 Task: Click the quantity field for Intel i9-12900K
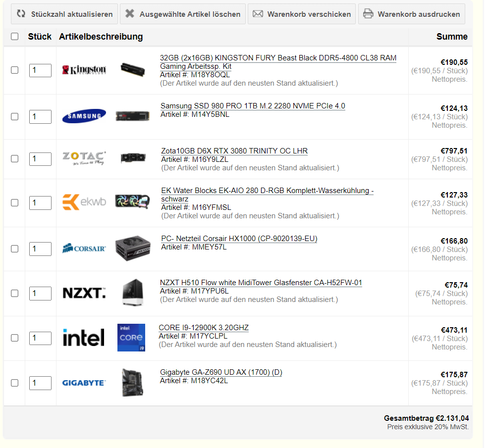(x=40, y=338)
